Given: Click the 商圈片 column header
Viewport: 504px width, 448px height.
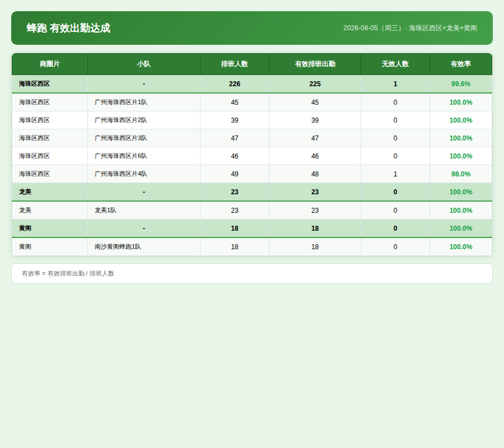Looking at the screenshot, I should 50,64.
